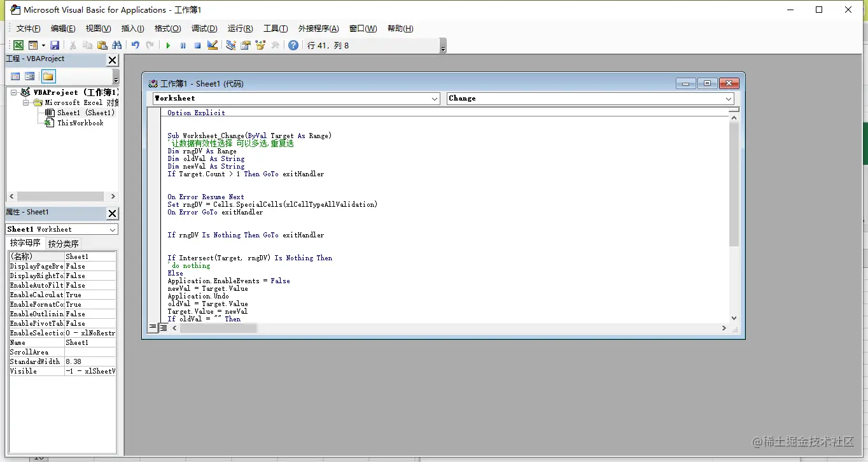Open the 运行(R) menu
This screenshot has height=462, width=868.
(240, 29)
